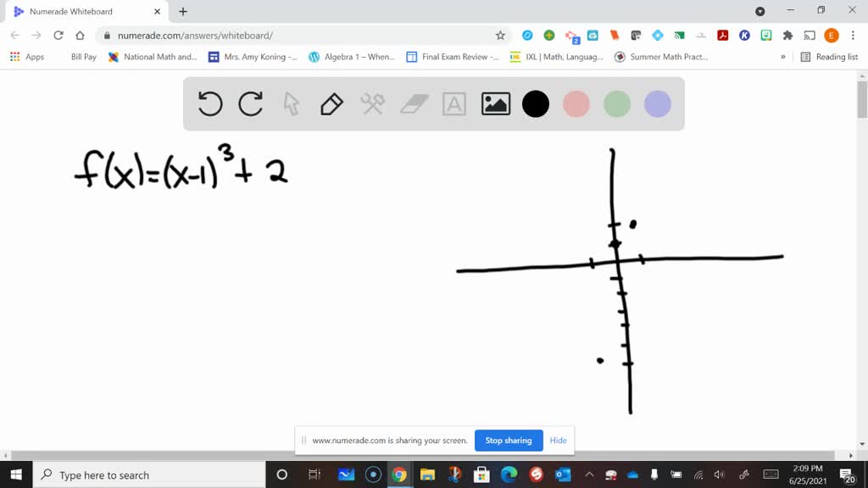Open Microsoft Edge from taskbar
The height and width of the screenshot is (488, 868).
509,474
